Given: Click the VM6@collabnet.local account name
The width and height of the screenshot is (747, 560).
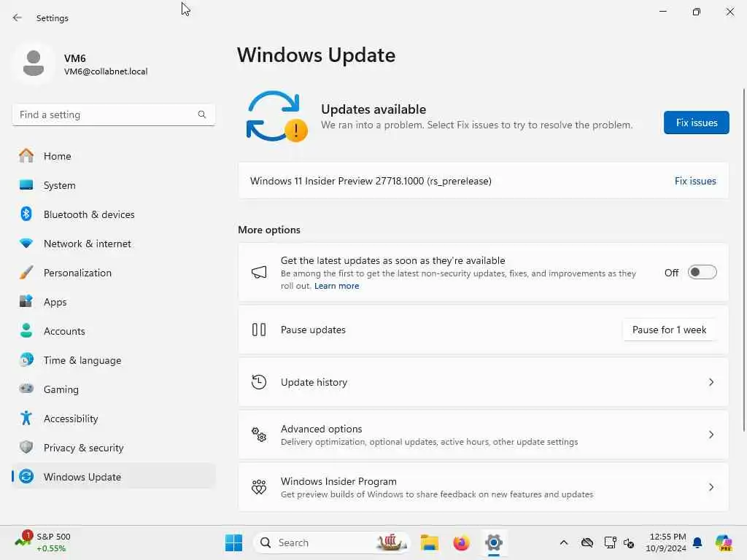Looking at the screenshot, I should 106,71.
